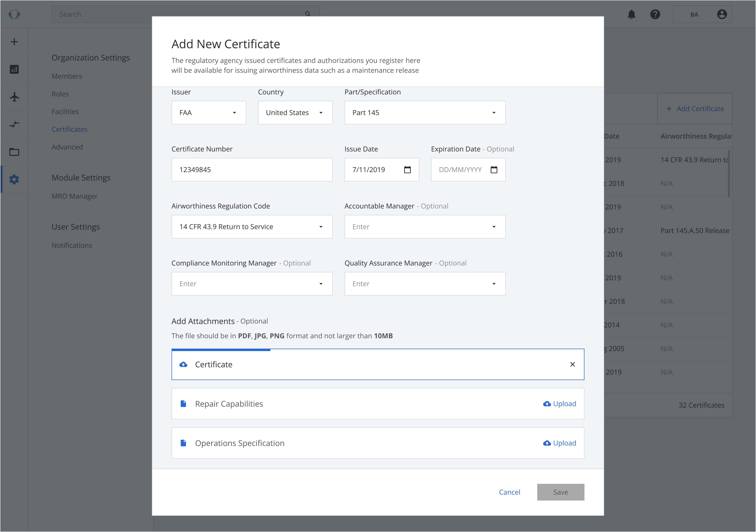Open the Expiration Date calendar icon
The image size is (756, 532).
coord(494,170)
